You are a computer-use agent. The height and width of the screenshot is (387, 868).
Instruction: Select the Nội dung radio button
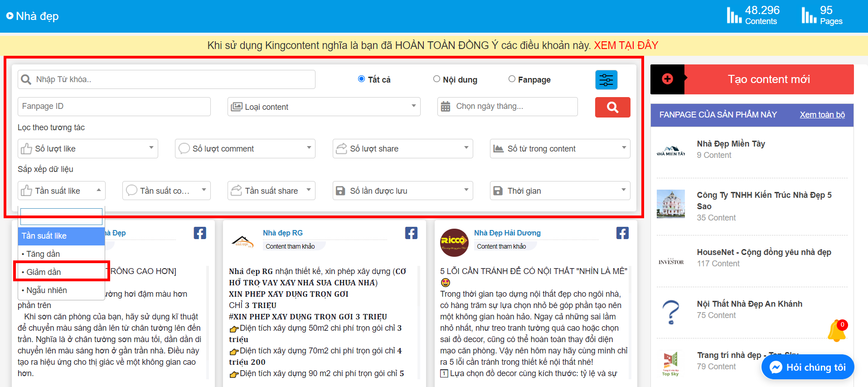[436, 79]
